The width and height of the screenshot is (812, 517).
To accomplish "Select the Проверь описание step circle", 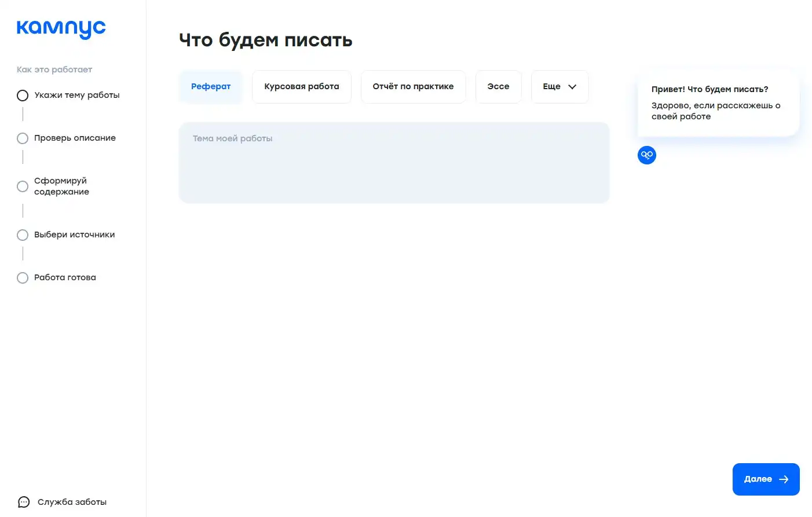I will 23,138.
